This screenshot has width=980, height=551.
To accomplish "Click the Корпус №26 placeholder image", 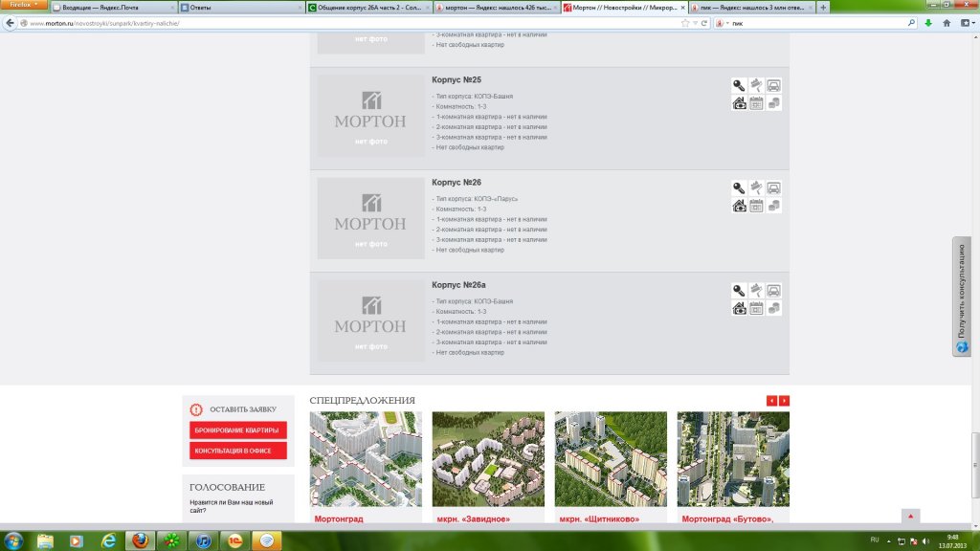I will point(370,218).
